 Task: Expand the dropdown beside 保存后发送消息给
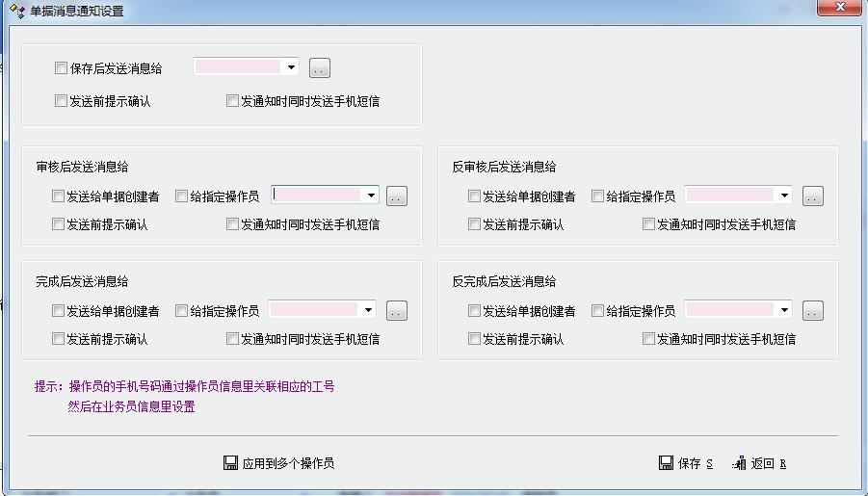(x=291, y=67)
